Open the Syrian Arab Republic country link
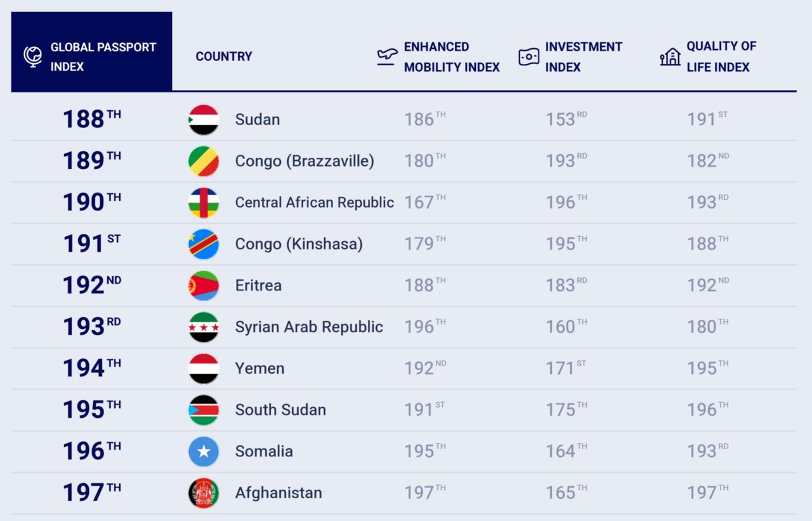Image resolution: width=812 pixels, height=521 pixels. (309, 327)
